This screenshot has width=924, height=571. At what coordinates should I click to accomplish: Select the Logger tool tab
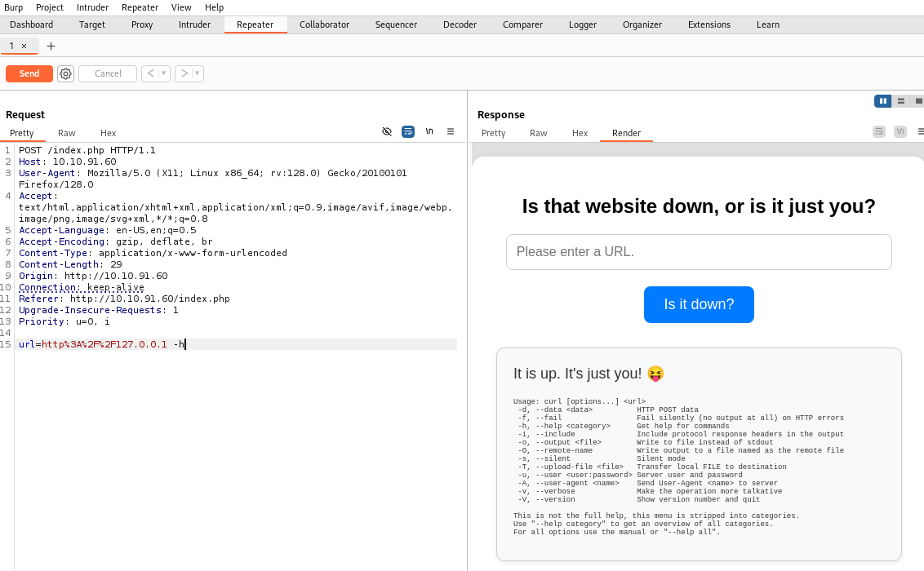583,24
